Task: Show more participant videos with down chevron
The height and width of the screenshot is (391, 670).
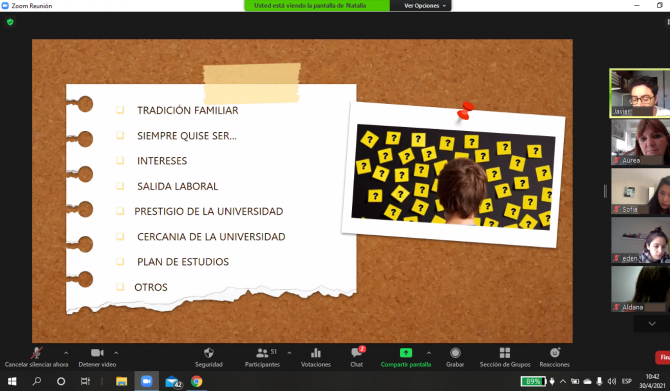Action: [652, 324]
